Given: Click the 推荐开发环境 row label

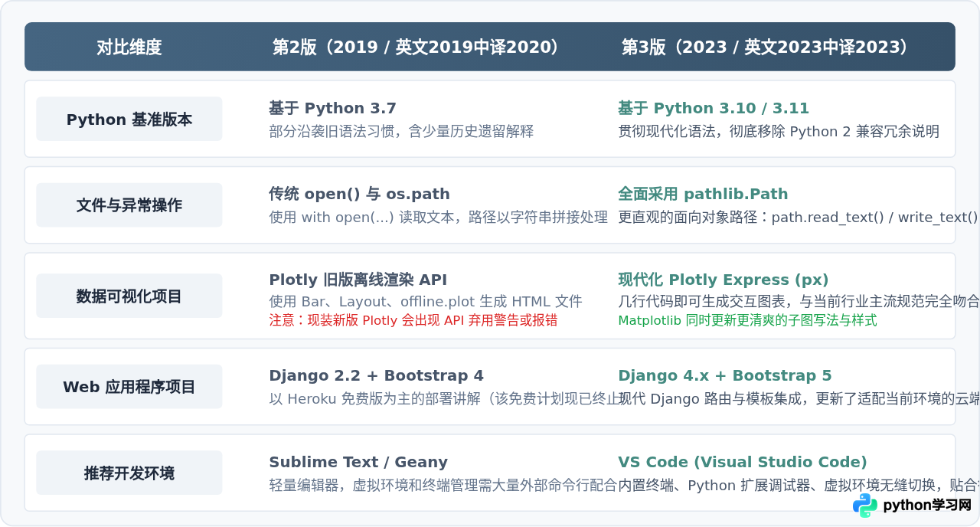Looking at the screenshot, I should (x=129, y=473).
